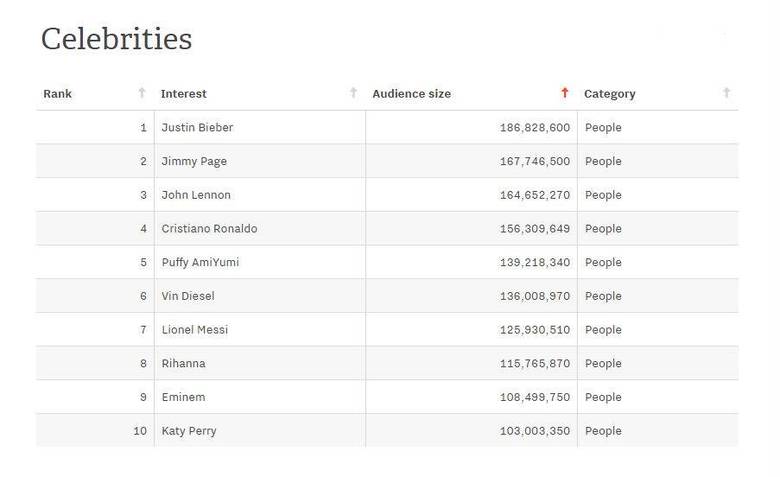Select the Rihanna interest
Viewport: 780px width, 477px height.
pos(184,364)
